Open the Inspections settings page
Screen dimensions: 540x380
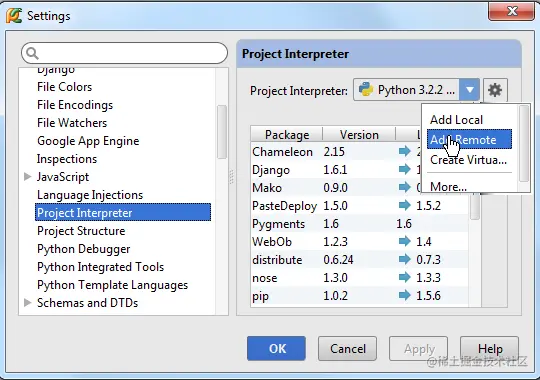coord(67,159)
